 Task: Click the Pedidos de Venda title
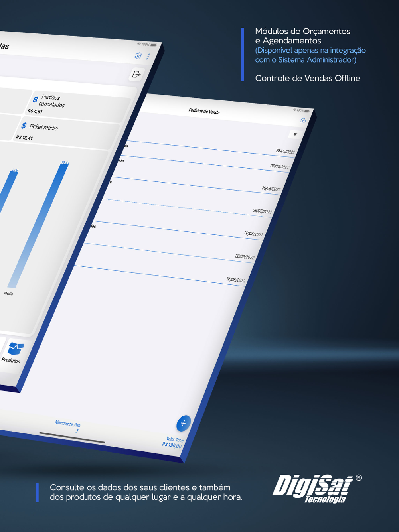pyautogui.click(x=204, y=111)
